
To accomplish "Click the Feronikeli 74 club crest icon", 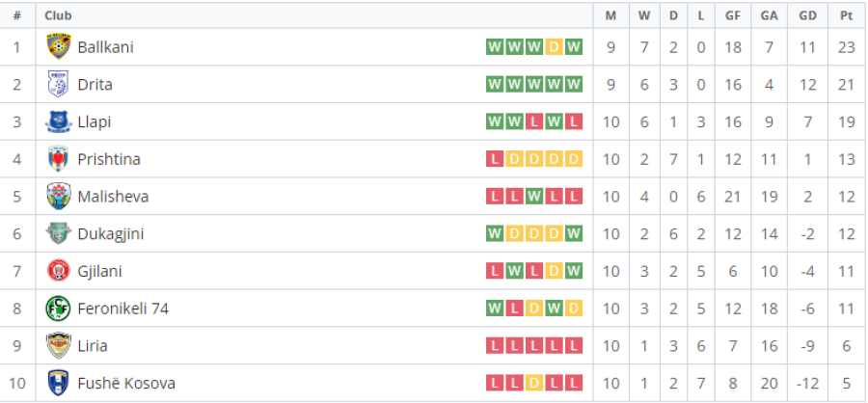I will (58, 309).
